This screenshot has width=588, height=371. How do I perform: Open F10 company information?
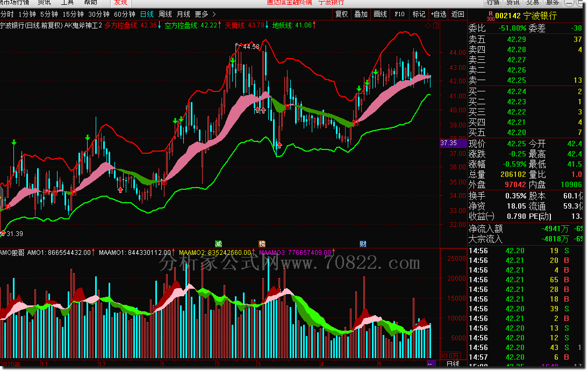point(399,15)
